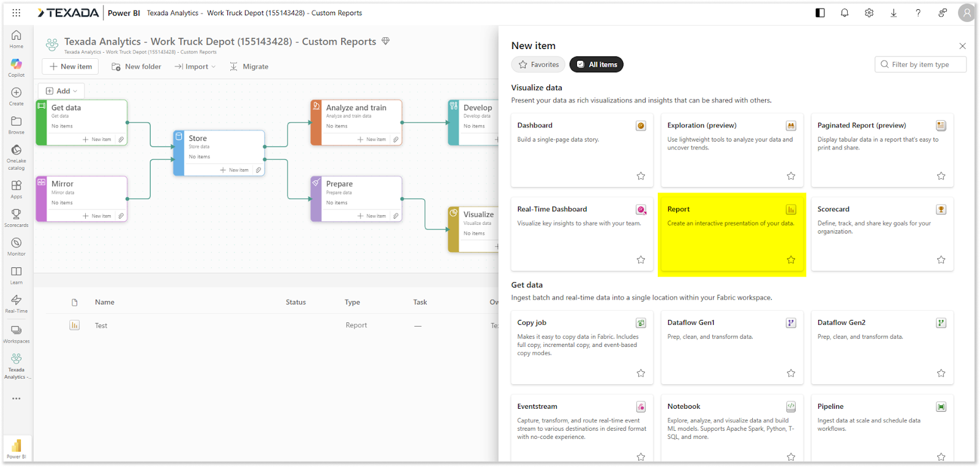Open the Add dropdown in task flow
Viewport: 980px width, 467px height.
(61, 91)
